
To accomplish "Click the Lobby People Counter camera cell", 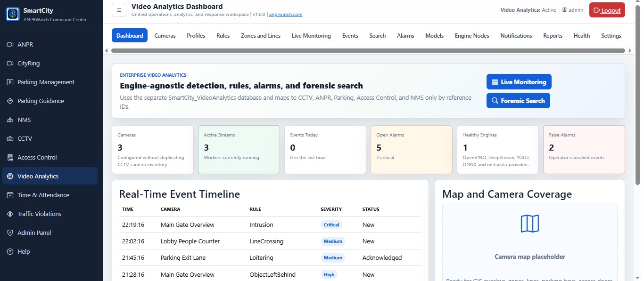I will [190, 241].
